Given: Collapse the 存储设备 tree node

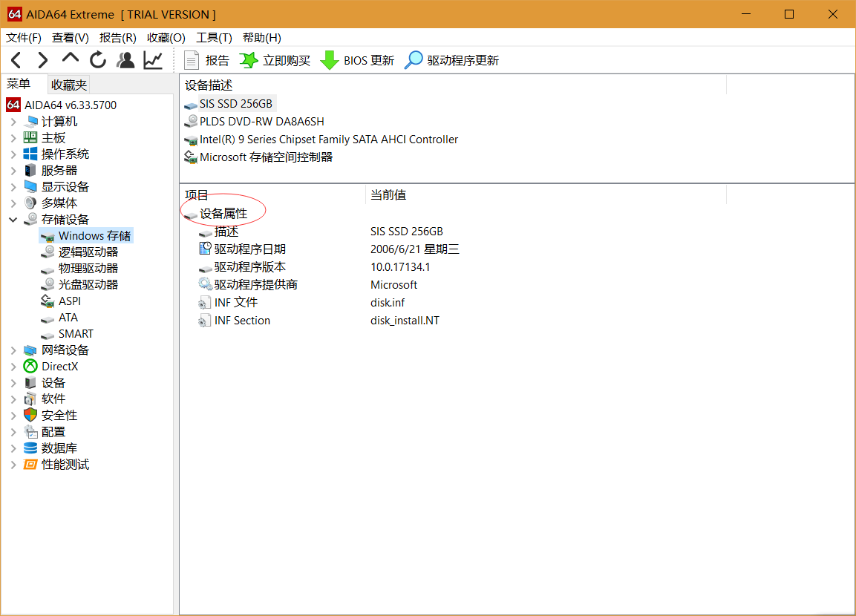Looking at the screenshot, I should (x=13, y=220).
